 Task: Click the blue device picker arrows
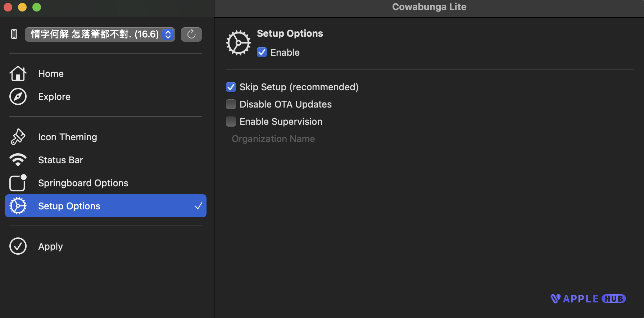pyautogui.click(x=168, y=35)
